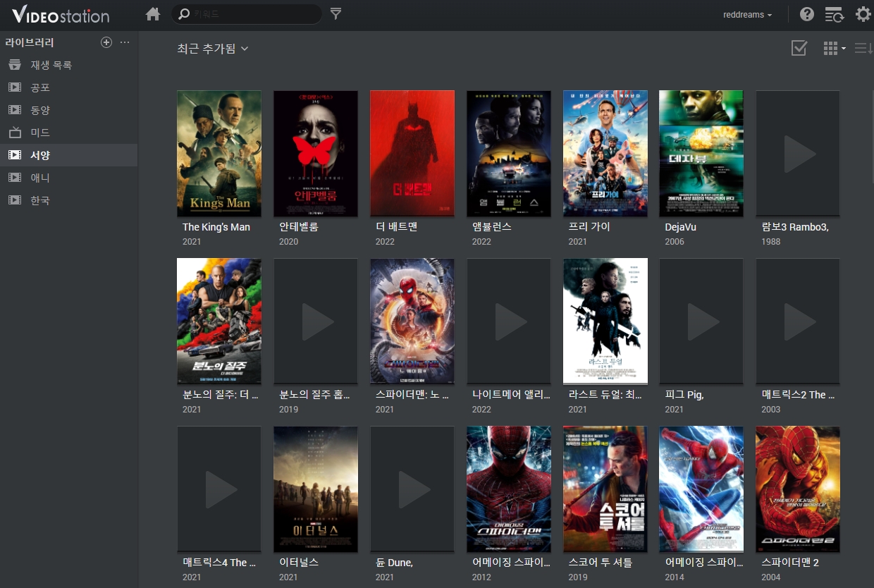Open the 안테벨룸 poster

316,153
